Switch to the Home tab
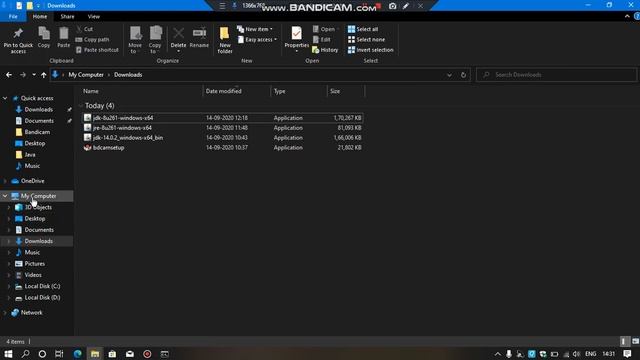The width and height of the screenshot is (640, 360). [40, 16]
